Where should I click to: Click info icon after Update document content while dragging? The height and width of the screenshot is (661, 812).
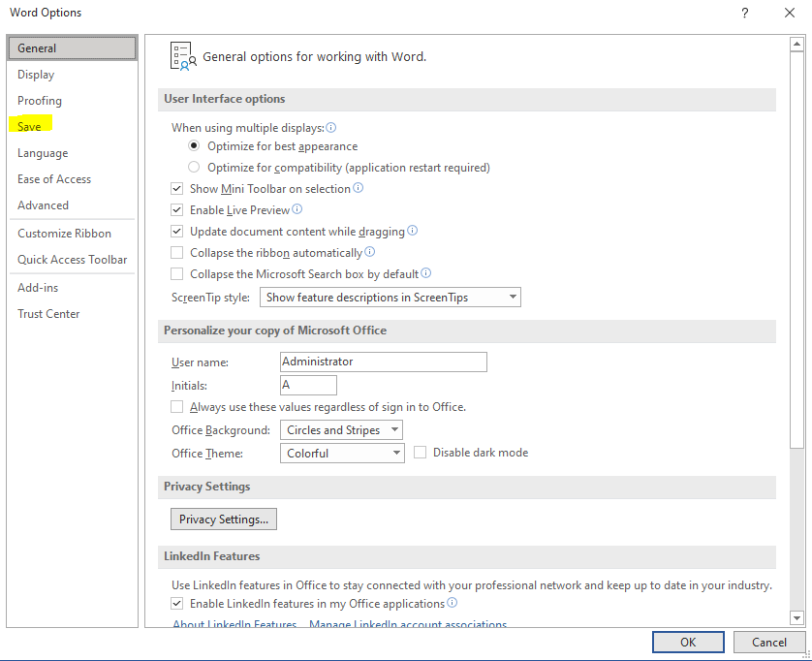413,231
